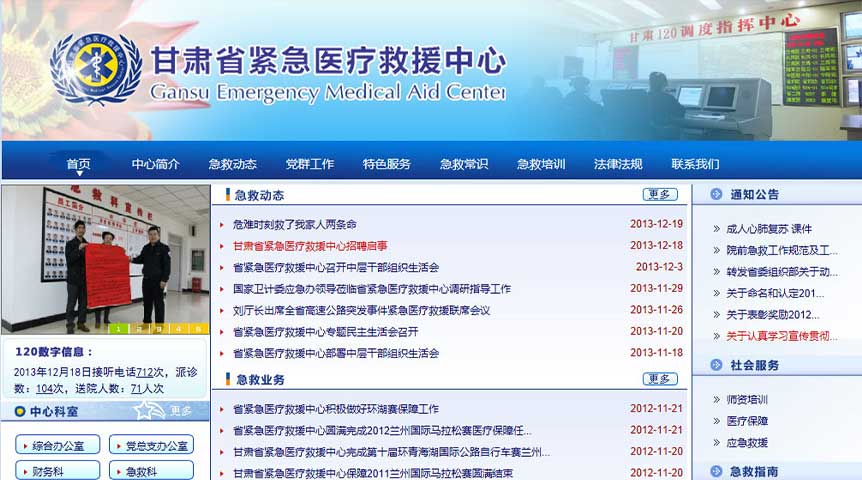Click the 120数字信息 heading
The height and width of the screenshot is (480, 862).
(x=53, y=352)
